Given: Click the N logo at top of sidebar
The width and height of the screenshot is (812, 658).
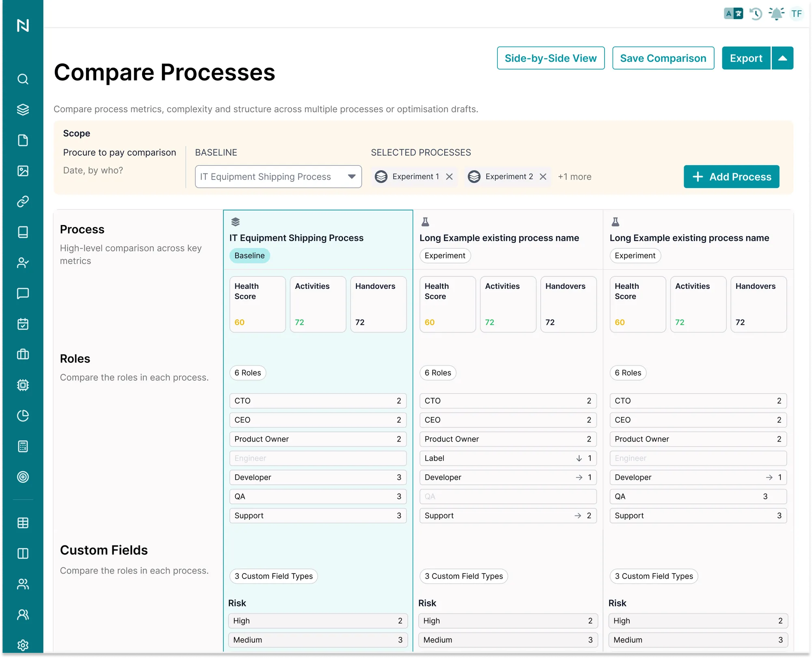Looking at the screenshot, I should [x=23, y=26].
